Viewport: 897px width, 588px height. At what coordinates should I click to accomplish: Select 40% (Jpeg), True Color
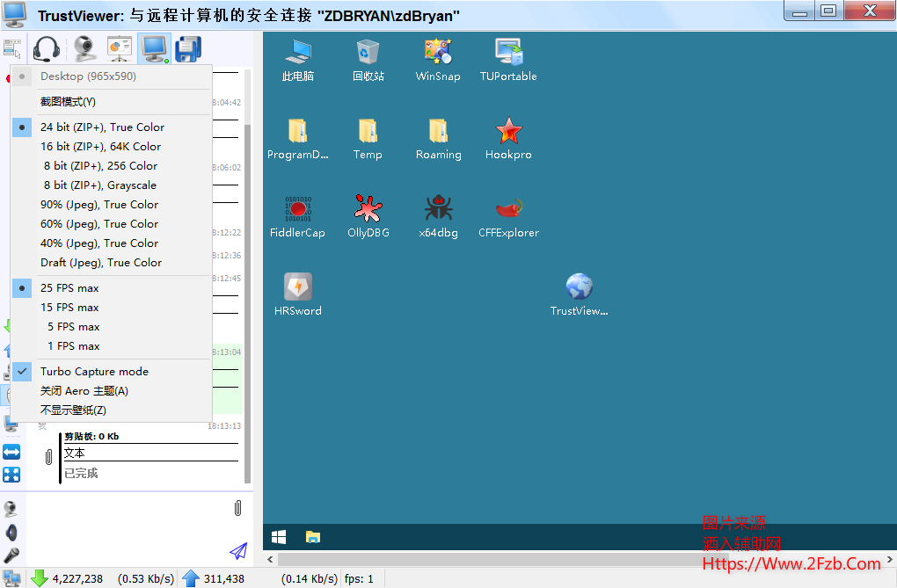pyautogui.click(x=112, y=243)
